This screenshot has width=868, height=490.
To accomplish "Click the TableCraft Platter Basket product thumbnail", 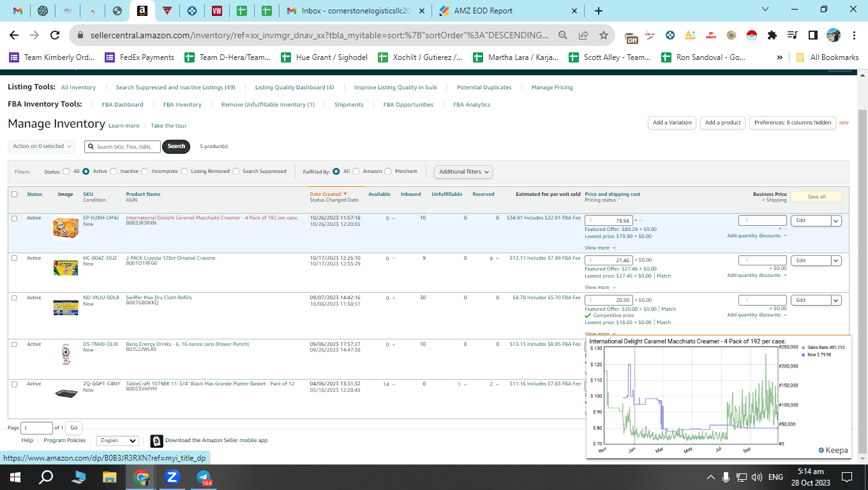I will pyautogui.click(x=66, y=392).
